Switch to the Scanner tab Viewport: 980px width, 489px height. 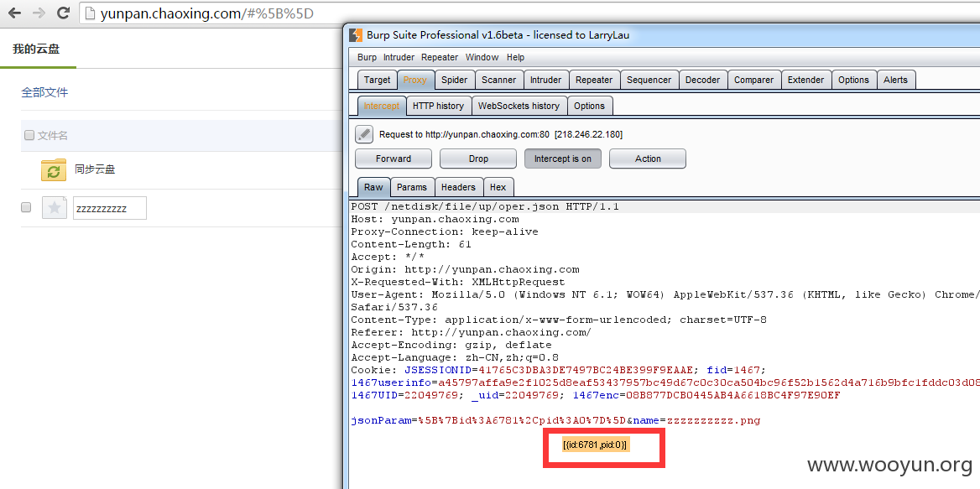[498, 80]
